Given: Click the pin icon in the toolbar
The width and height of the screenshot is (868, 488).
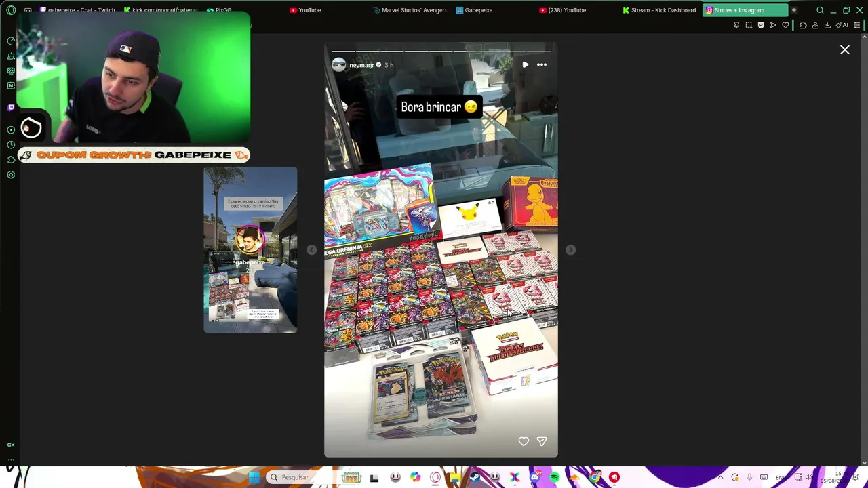Looking at the screenshot, I should 736,26.
